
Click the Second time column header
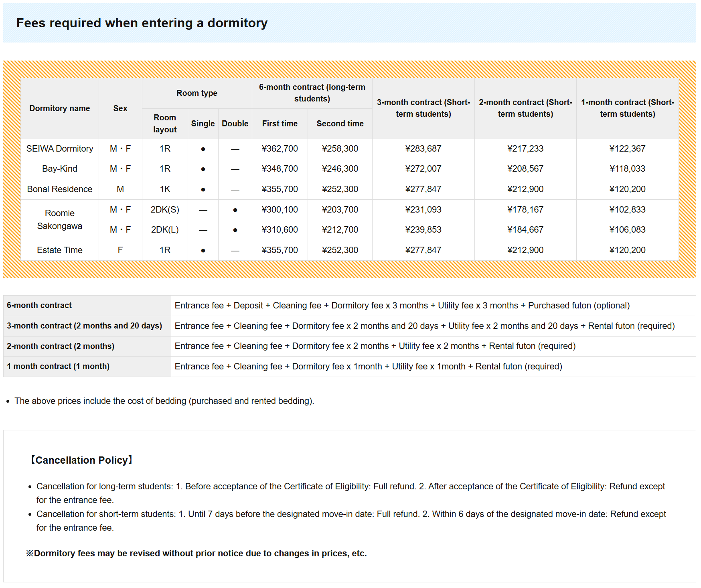tap(340, 124)
